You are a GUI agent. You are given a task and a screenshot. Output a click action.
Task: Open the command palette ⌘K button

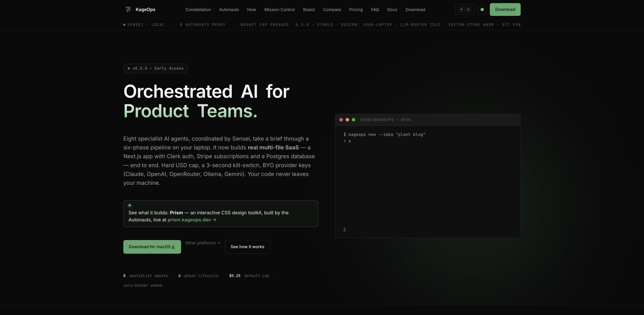465,9
